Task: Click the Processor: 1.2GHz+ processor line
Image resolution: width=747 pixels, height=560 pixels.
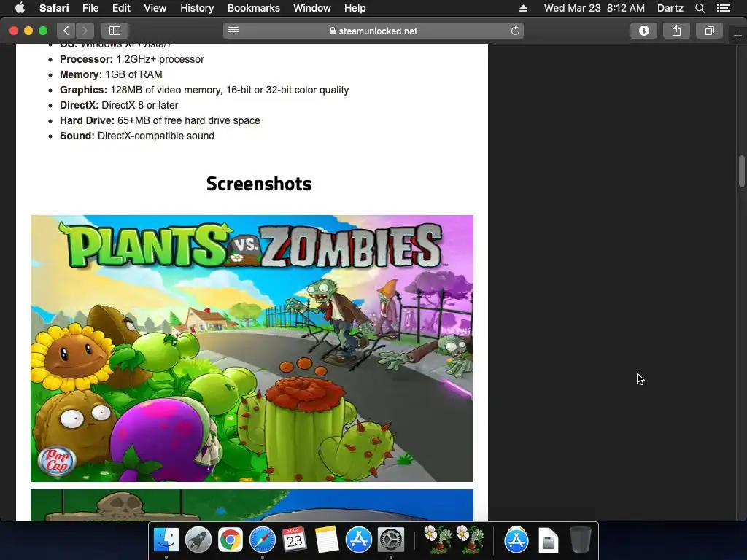Action: click(132, 59)
